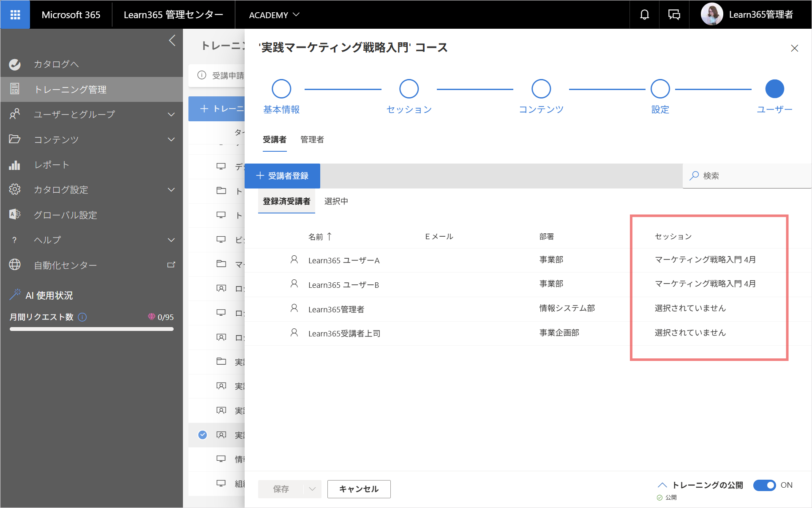The image size is (812, 508).
Task: Open the 保存 split dropdown arrow
Action: 313,489
